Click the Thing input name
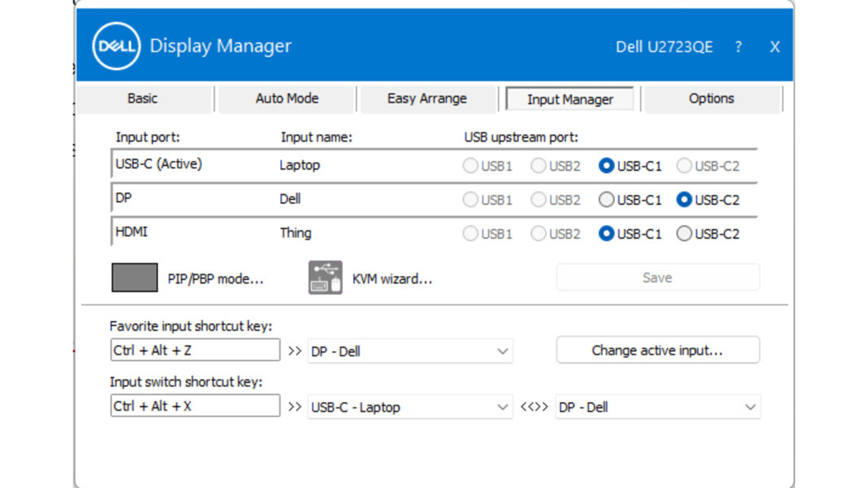 click(x=296, y=233)
